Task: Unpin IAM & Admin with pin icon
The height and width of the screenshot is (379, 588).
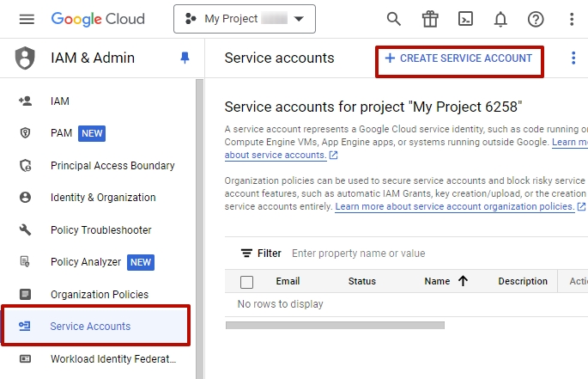Action: (185, 58)
